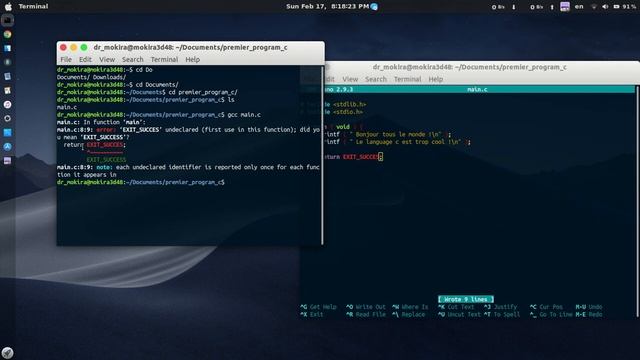640x360 pixels.
Task: Click '^W Where Is' nano shortcut
Action: (410, 307)
